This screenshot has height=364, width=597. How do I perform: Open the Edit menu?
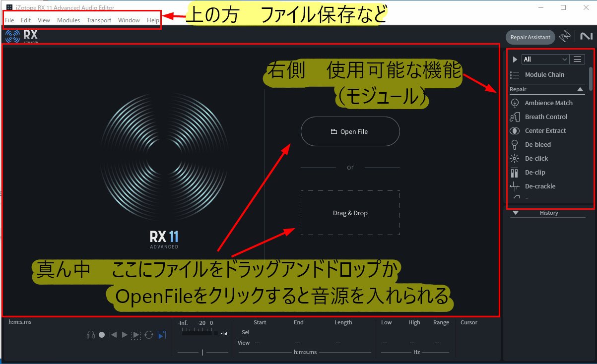[26, 20]
